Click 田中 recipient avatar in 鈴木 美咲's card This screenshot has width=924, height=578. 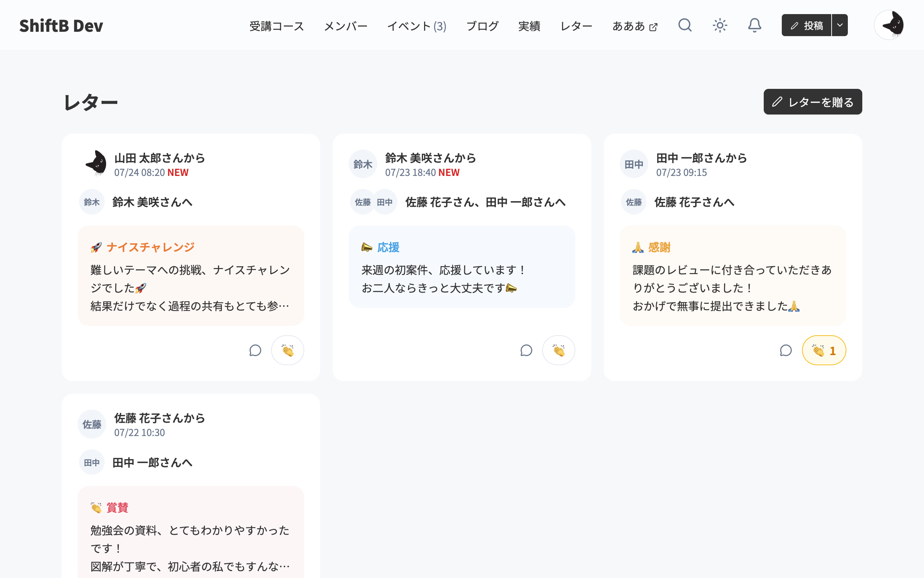[x=385, y=202]
